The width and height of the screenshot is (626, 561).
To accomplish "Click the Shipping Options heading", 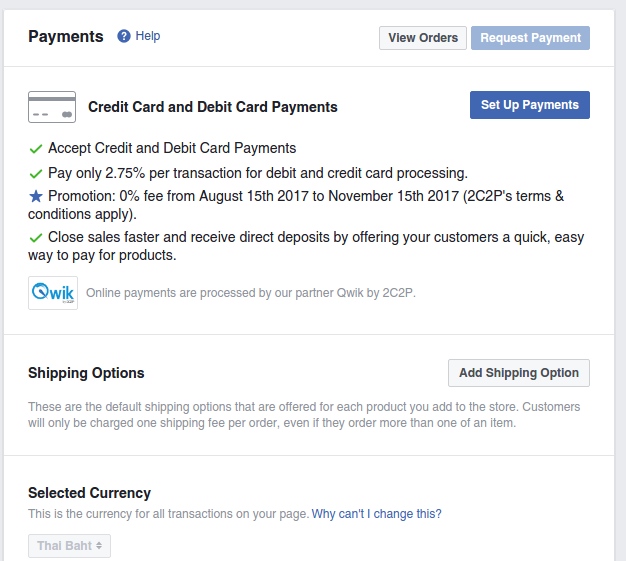I will (x=86, y=373).
